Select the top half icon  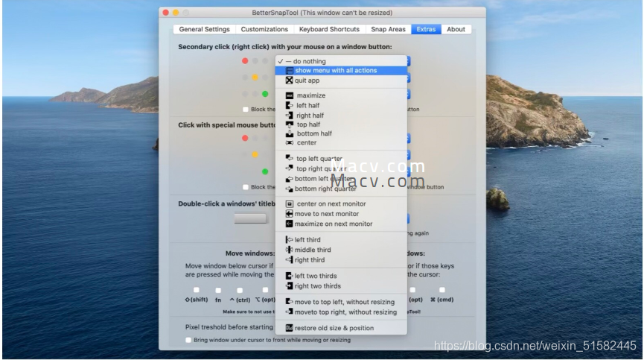click(x=290, y=124)
